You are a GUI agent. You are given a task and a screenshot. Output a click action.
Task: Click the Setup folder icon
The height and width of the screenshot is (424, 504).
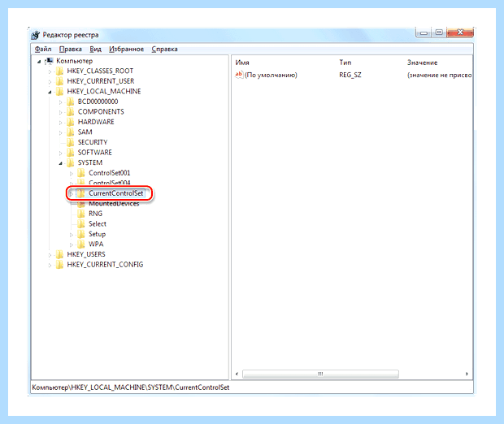pos(81,234)
